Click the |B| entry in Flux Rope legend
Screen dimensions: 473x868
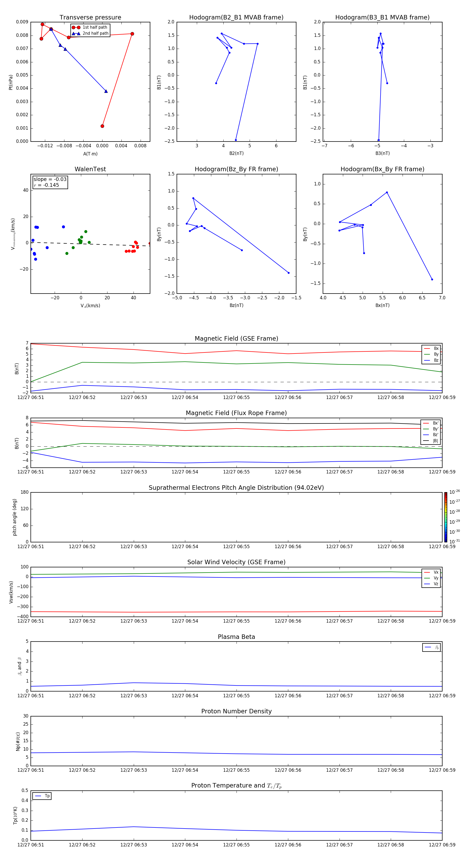pyautogui.click(x=431, y=441)
